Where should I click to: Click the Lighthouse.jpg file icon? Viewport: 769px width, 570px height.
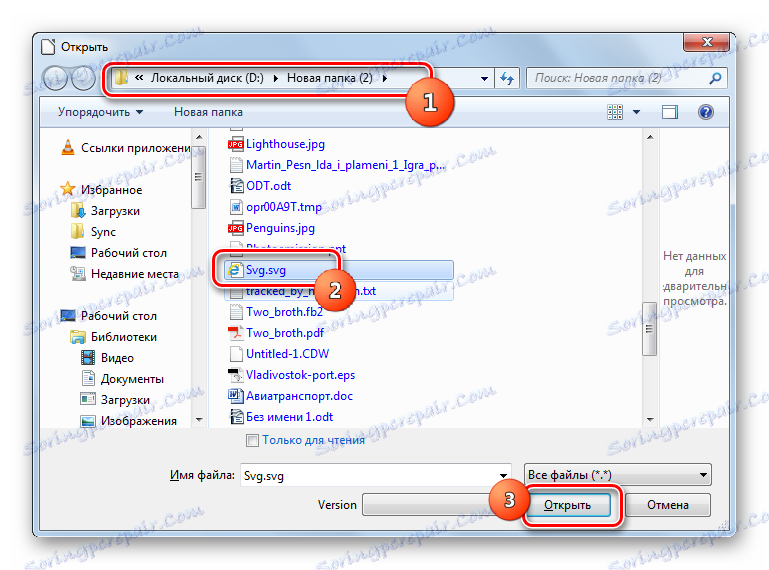(x=236, y=144)
